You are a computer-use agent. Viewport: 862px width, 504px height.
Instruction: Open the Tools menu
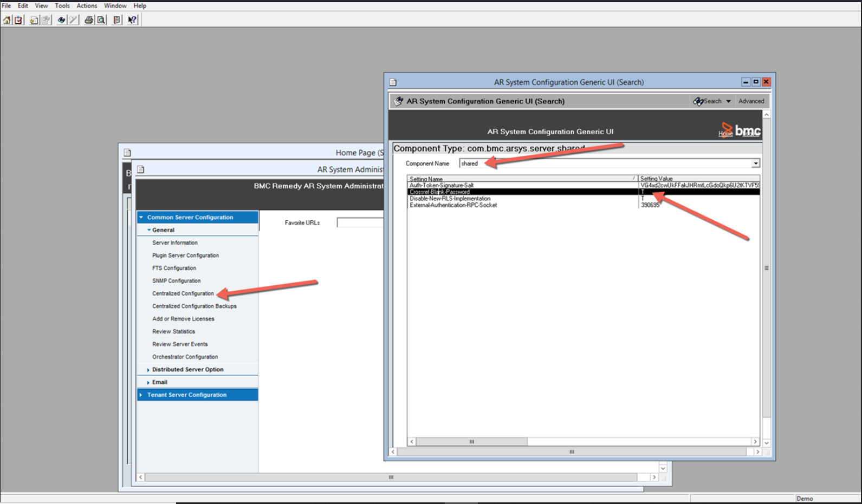(62, 5)
